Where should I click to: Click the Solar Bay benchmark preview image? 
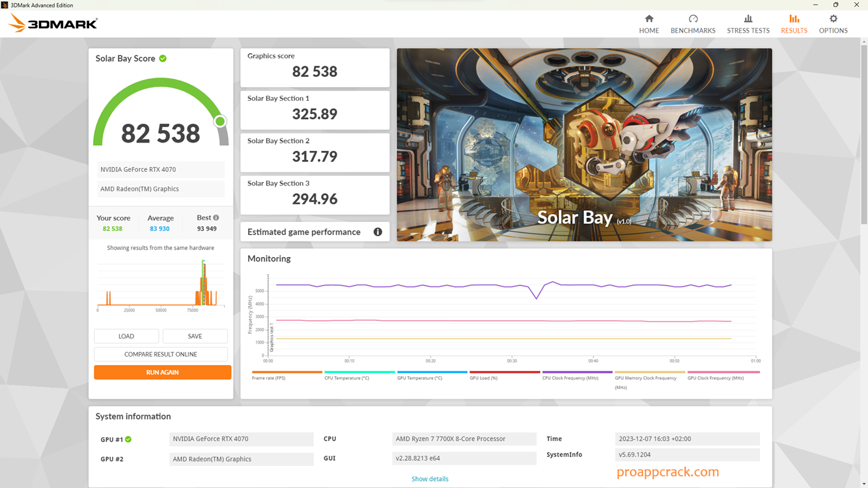coord(584,144)
